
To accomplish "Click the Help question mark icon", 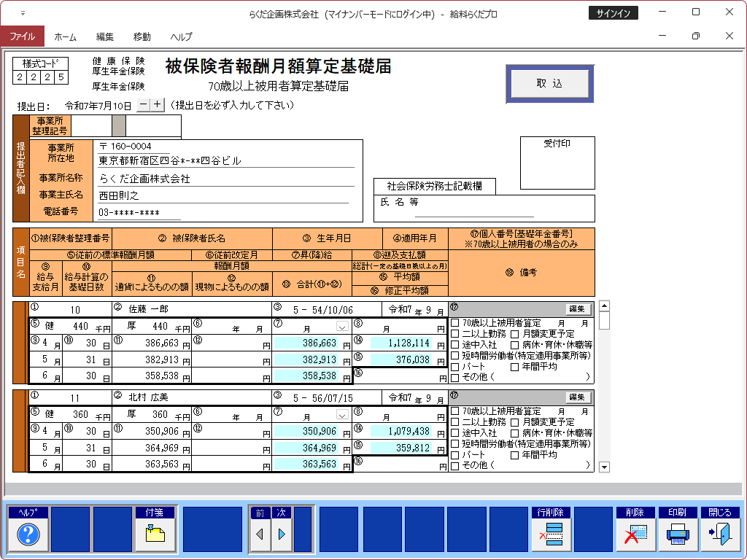I will pyautogui.click(x=28, y=534).
